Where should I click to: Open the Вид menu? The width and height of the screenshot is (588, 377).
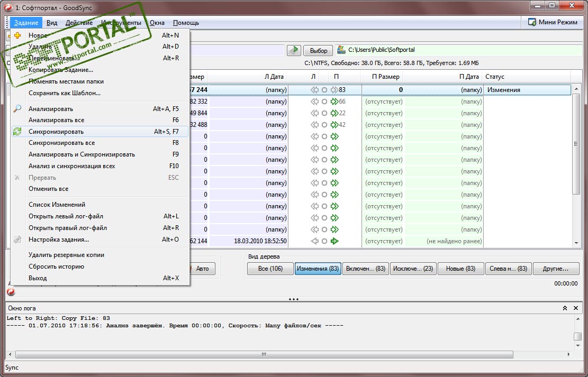click(52, 23)
